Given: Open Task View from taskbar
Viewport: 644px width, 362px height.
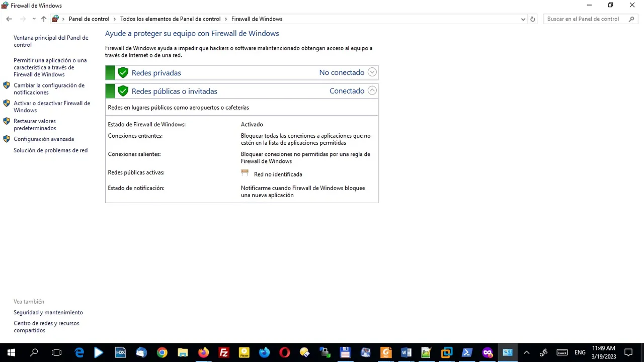Looking at the screenshot, I should click(x=56, y=352).
